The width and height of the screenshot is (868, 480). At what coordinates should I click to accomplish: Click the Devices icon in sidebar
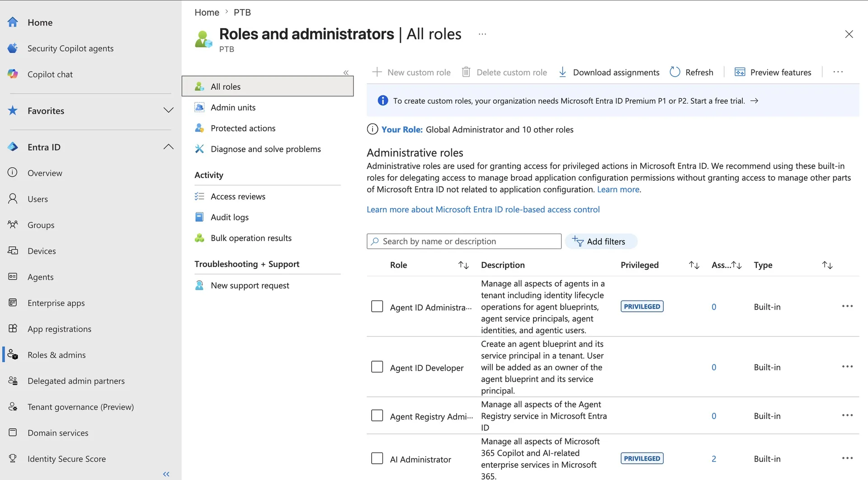pyautogui.click(x=13, y=250)
